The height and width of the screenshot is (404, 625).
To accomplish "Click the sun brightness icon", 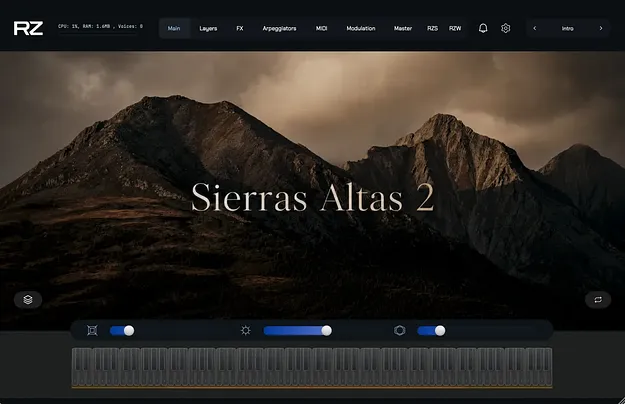I will click(x=246, y=330).
